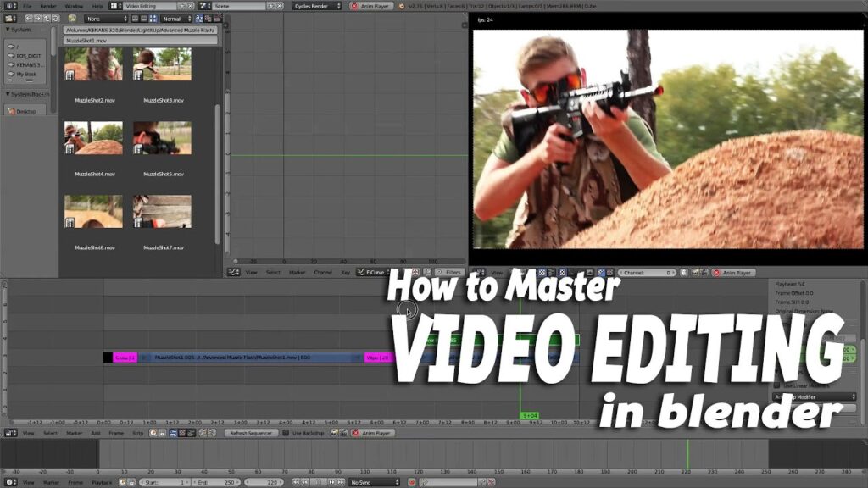Click the jump to end frame icon
Viewport: 868px width, 488px height.
tap(341, 482)
